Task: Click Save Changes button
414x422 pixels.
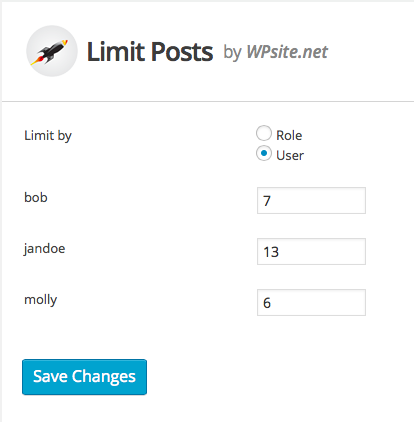Action: [x=84, y=377]
